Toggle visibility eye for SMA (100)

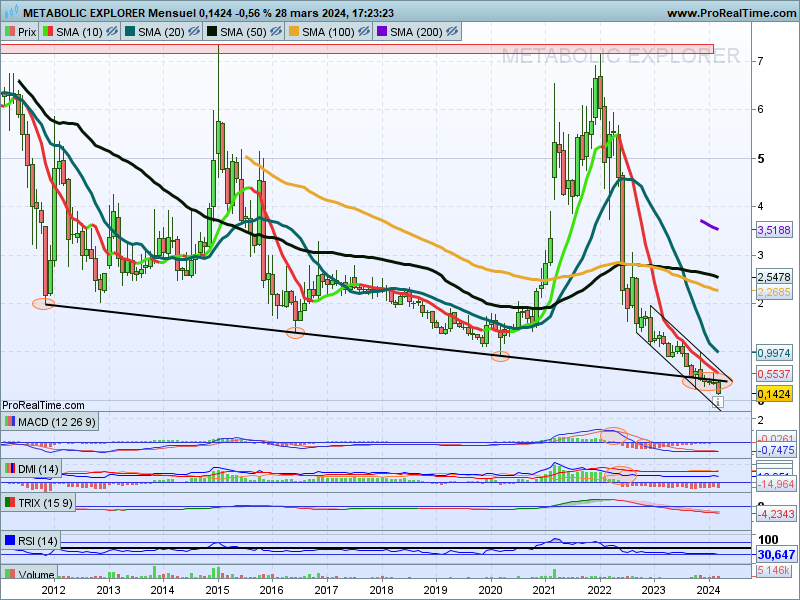[364, 32]
